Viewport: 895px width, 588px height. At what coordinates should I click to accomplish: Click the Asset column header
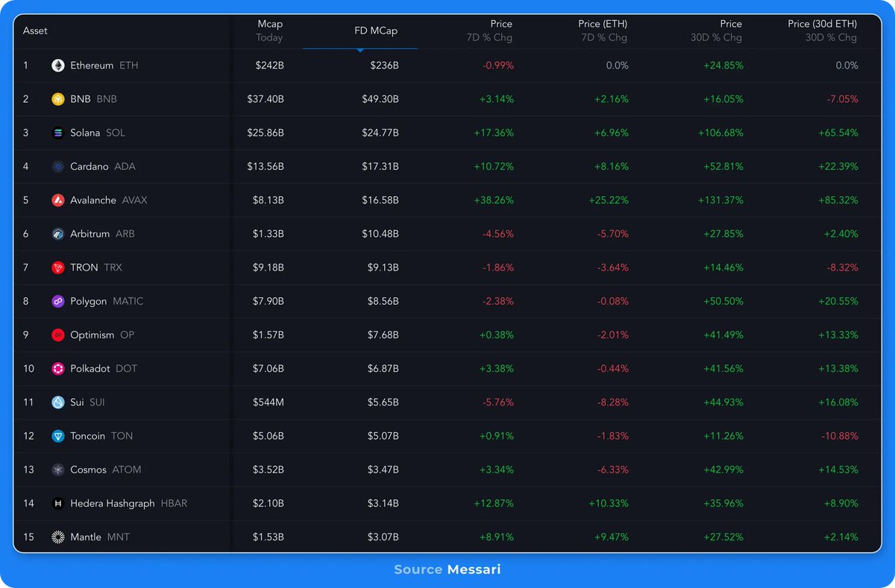pyautogui.click(x=36, y=31)
